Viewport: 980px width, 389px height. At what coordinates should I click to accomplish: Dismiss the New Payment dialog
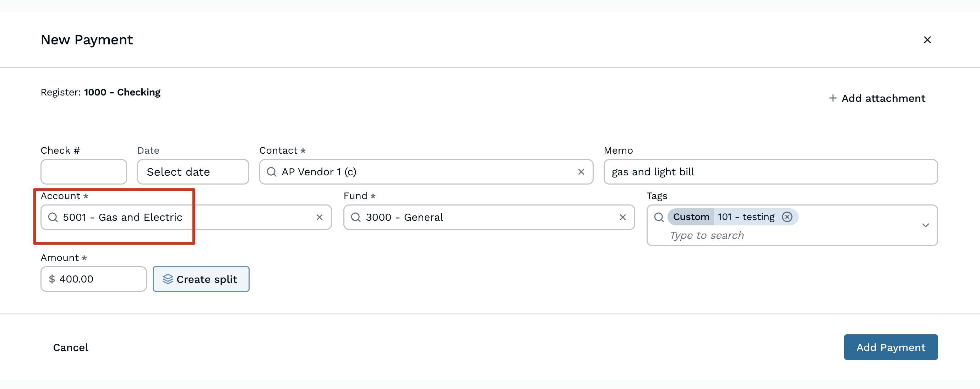(927, 39)
